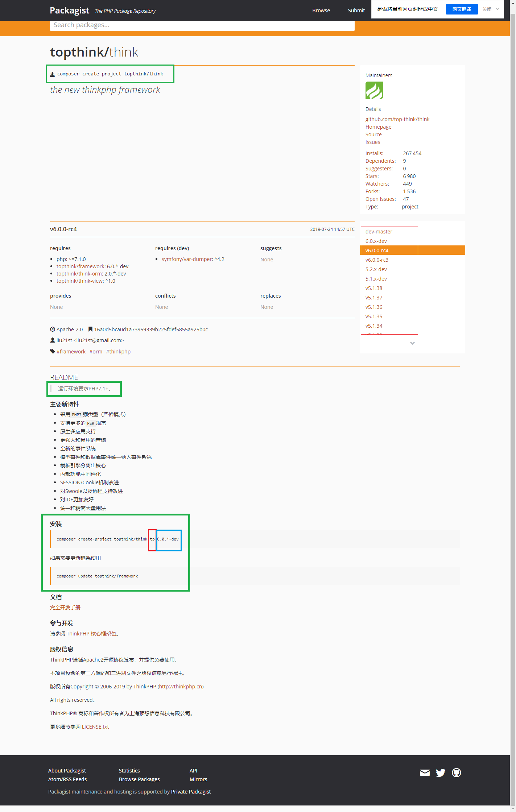Open the Source link

click(373, 134)
